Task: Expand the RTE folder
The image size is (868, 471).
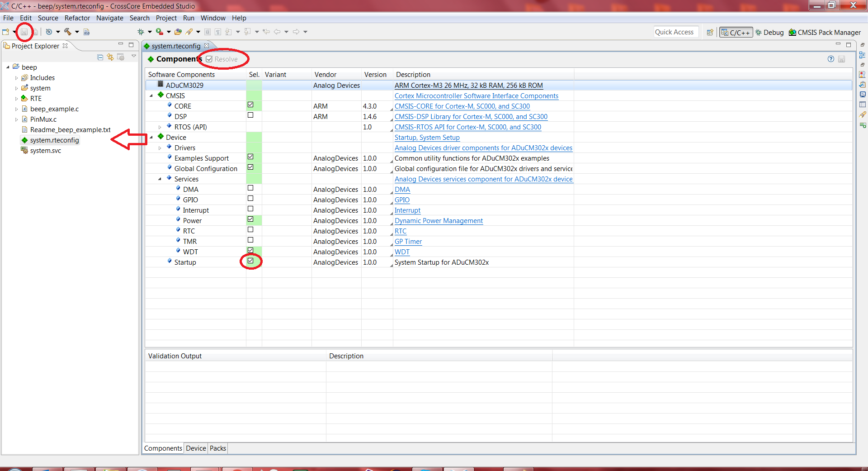Action: pos(17,99)
